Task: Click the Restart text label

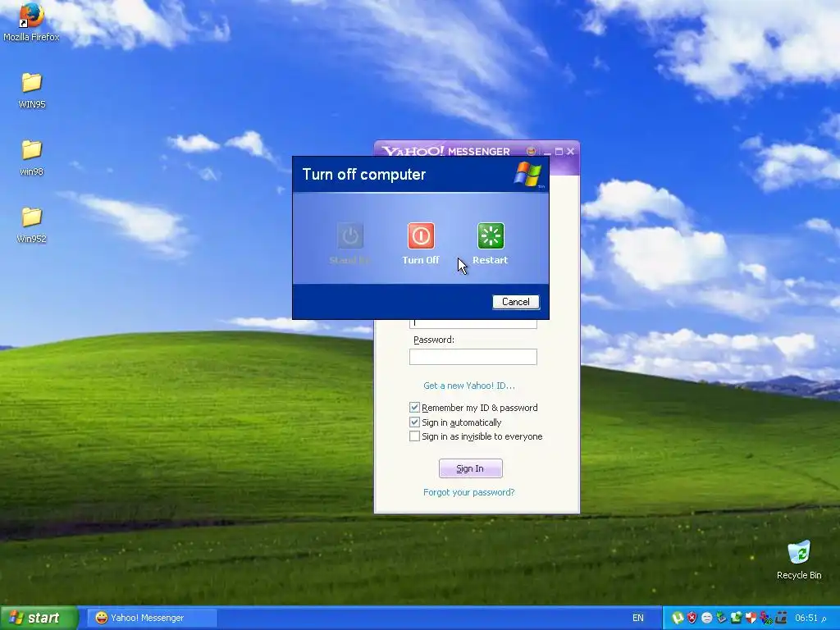Action: tap(491, 260)
